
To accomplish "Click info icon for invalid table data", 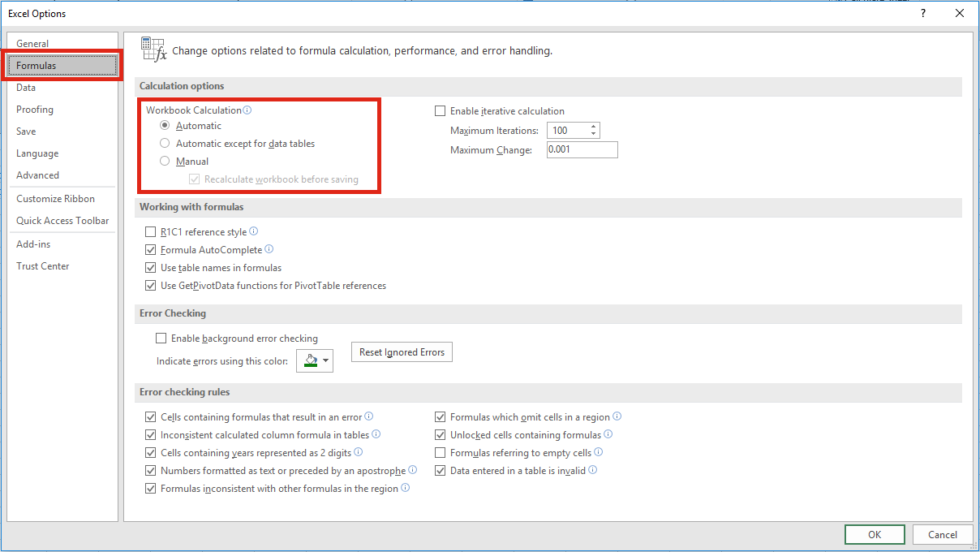I will (x=593, y=470).
